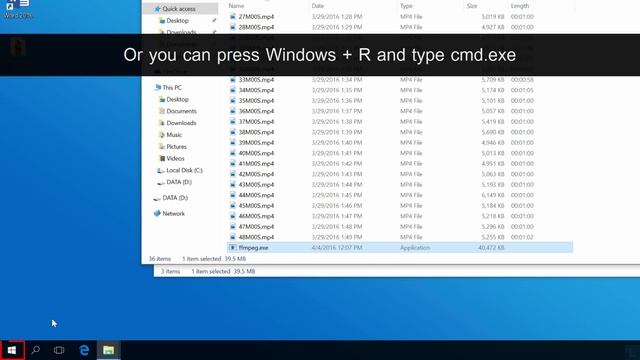Select file 44M00S.mp4
Image resolution: width=640 pixels, height=360 pixels.
pos(256,195)
